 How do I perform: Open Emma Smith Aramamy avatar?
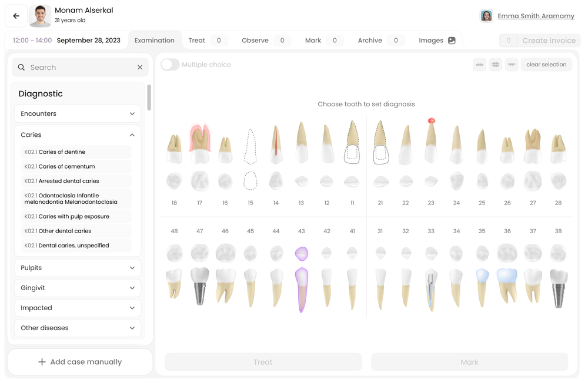pos(486,16)
